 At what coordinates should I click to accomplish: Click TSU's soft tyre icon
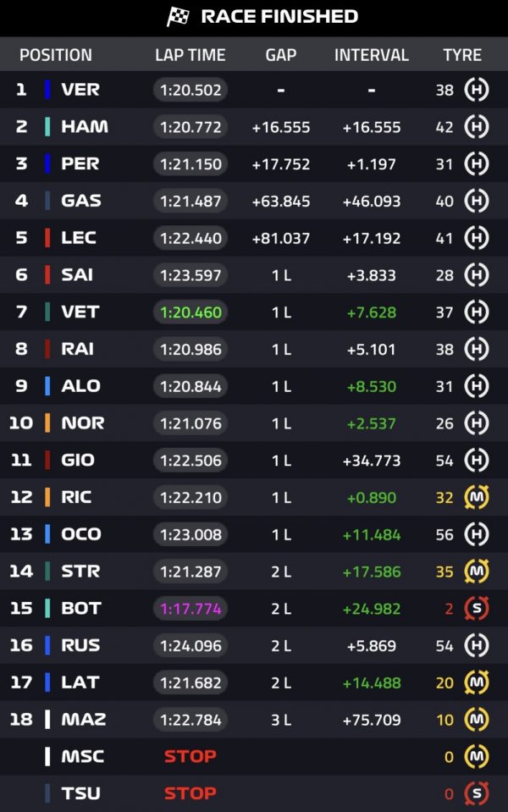click(x=477, y=793)
